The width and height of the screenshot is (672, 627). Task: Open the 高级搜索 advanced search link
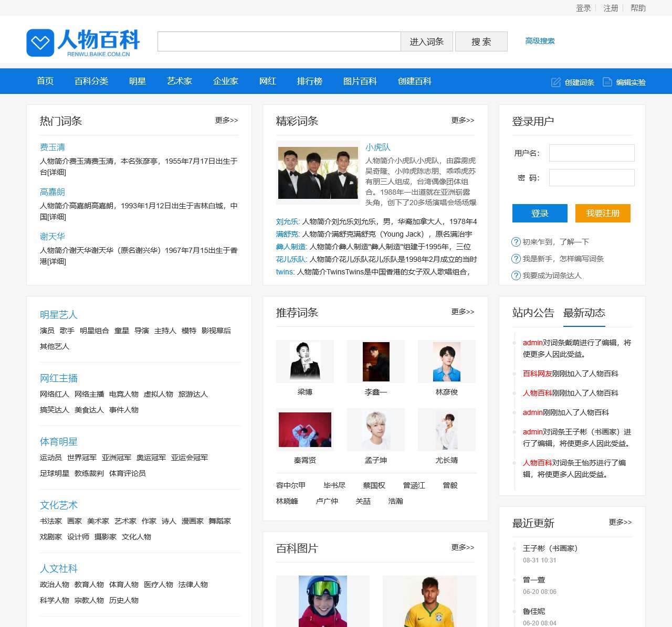pos(540,41)
